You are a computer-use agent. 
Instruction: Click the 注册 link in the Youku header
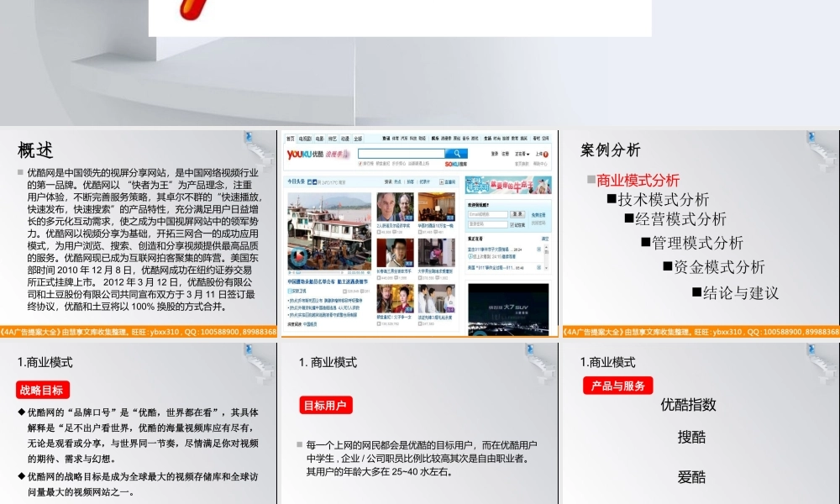coord(505,155)
